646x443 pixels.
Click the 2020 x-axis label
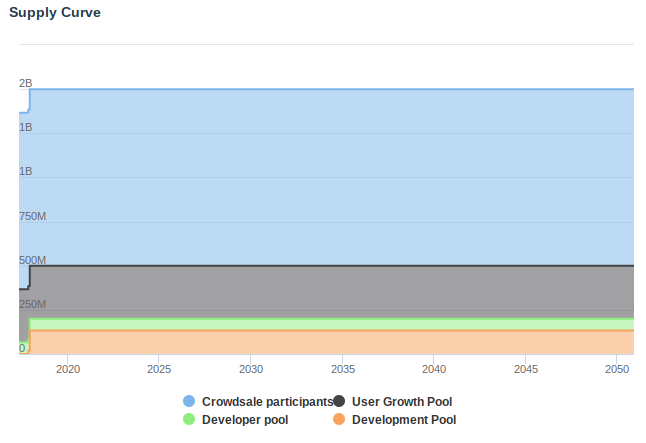pyautogui.click(x=68, y=369)
